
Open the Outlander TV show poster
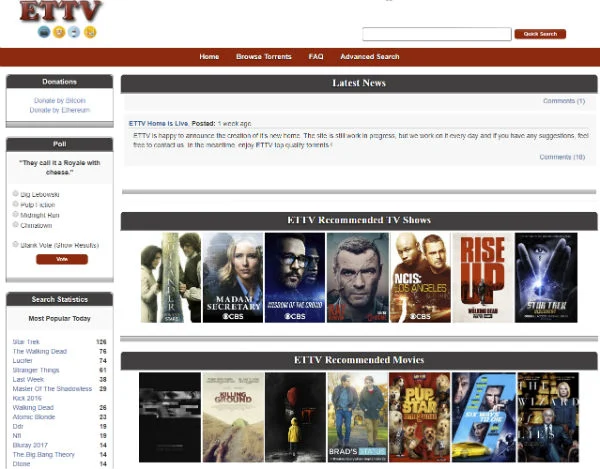pyautogui.click(x=171, y=277)
